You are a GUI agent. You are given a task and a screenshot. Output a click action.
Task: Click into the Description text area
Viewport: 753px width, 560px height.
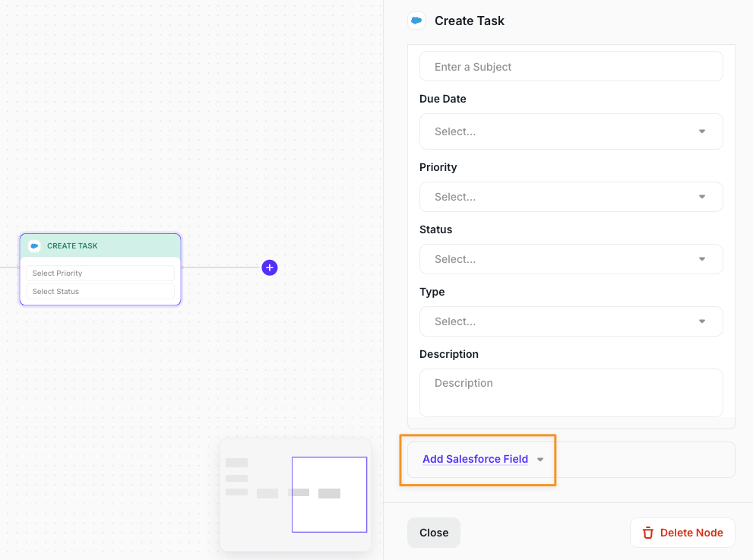click(x=571, y=392)
